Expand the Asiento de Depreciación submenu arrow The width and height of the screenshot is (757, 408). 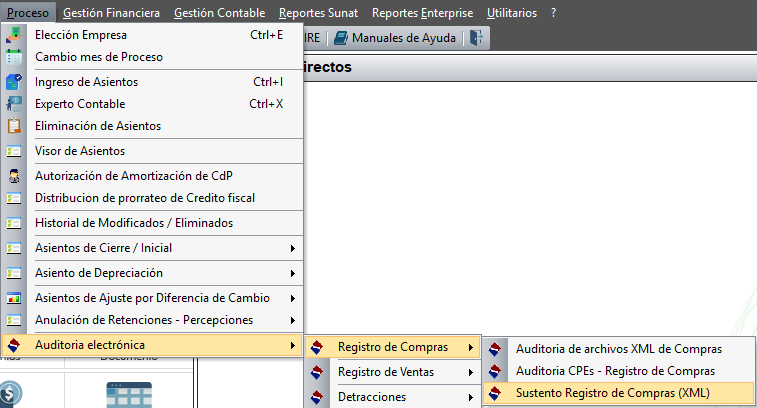click(293, 273)
